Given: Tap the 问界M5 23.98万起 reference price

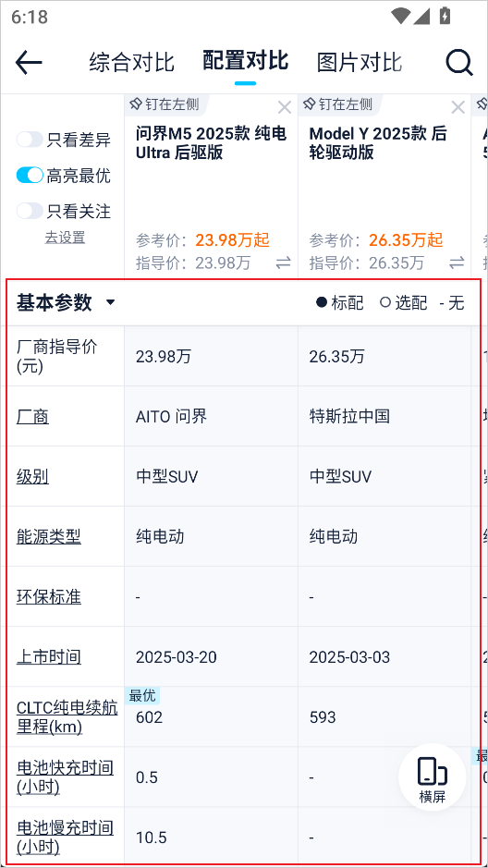Looking at the screenshot, I should click(x=232, y=240).
